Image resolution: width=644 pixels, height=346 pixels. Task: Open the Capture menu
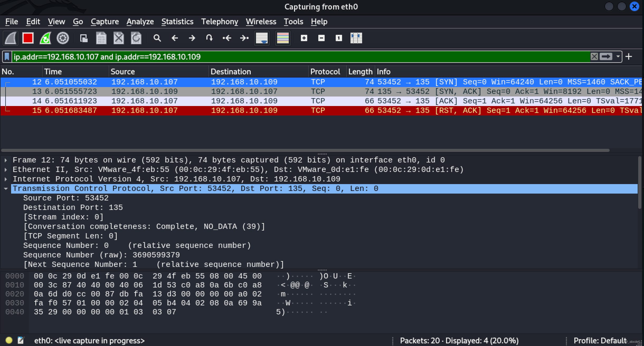tap(105, 22)
